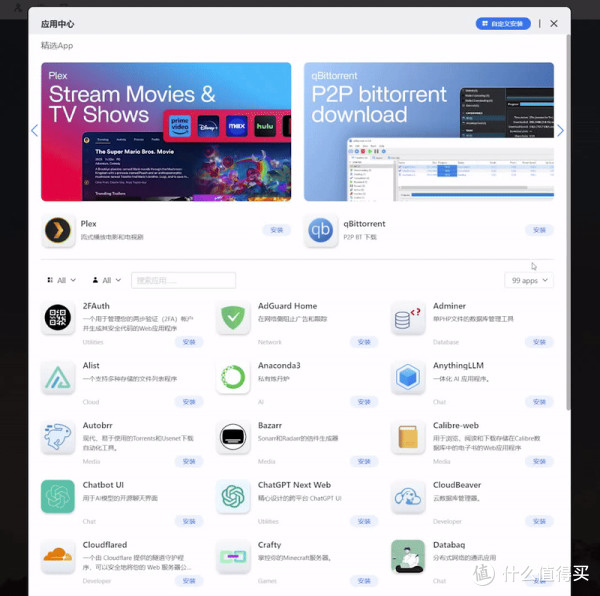Viewport: 600px width, 596px height.
Task: Go to previous featured banner
Action: pyautogui.click(x=34, y=130)
